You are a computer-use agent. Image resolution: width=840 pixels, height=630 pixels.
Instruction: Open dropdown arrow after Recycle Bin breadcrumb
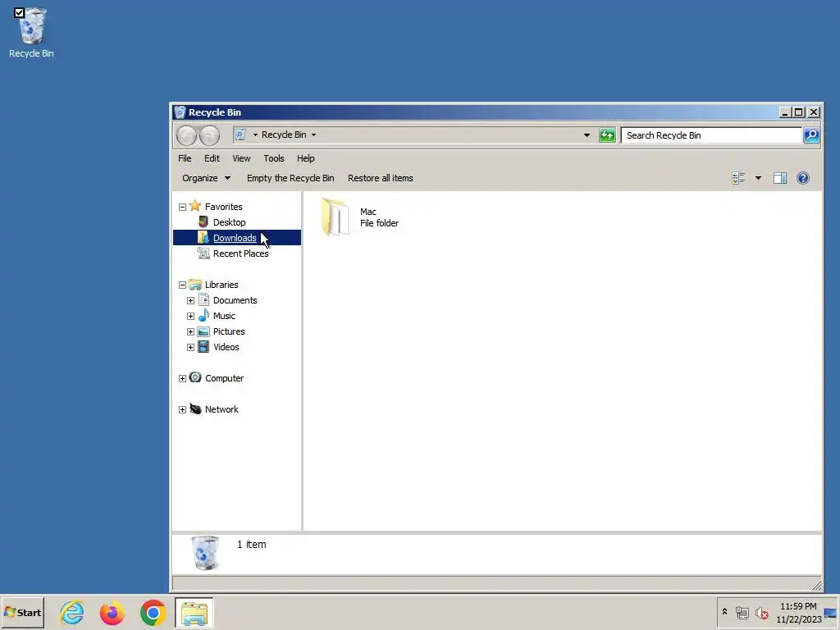pyautogui.click(x=314, y=135)
